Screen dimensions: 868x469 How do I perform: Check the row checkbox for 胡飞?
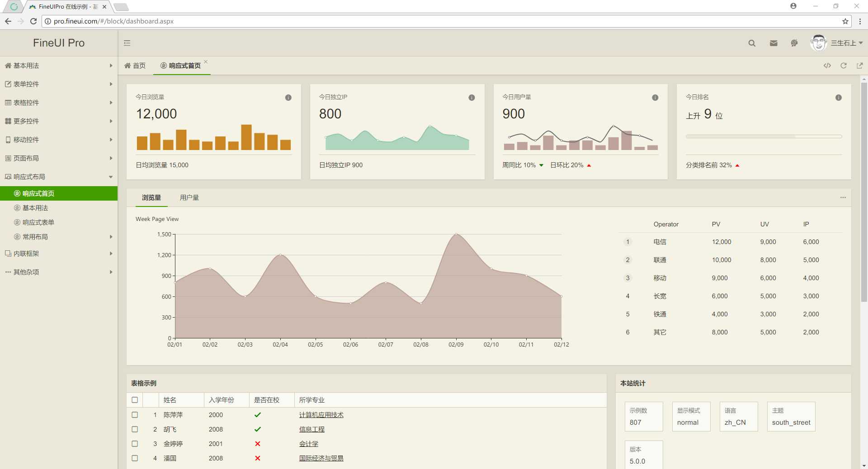[135, 429]
